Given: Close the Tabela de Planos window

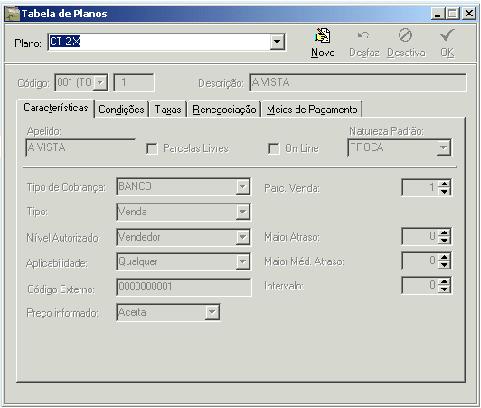Looking at the screenshot, I should coord(469,14).
